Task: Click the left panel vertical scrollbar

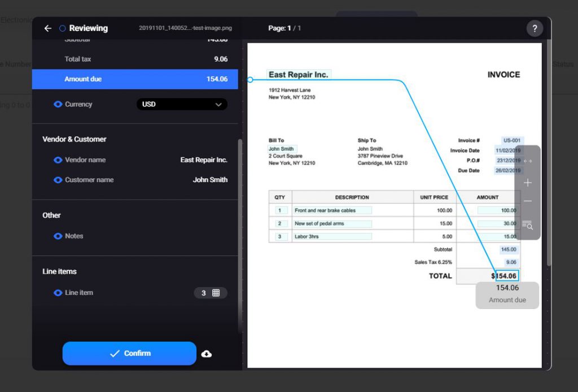Action: (240, 226)
